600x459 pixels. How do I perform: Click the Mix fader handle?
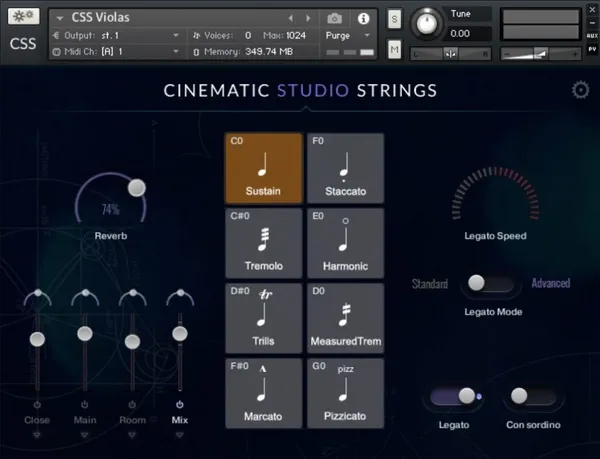pyautogui.click(x=179, y=334)
